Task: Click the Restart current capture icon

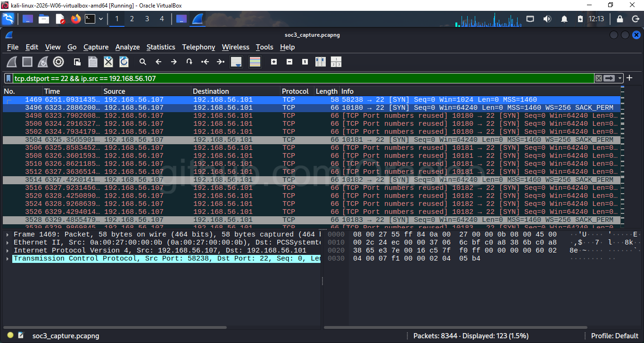Action: pyautogui.click(x=43, y=62)
